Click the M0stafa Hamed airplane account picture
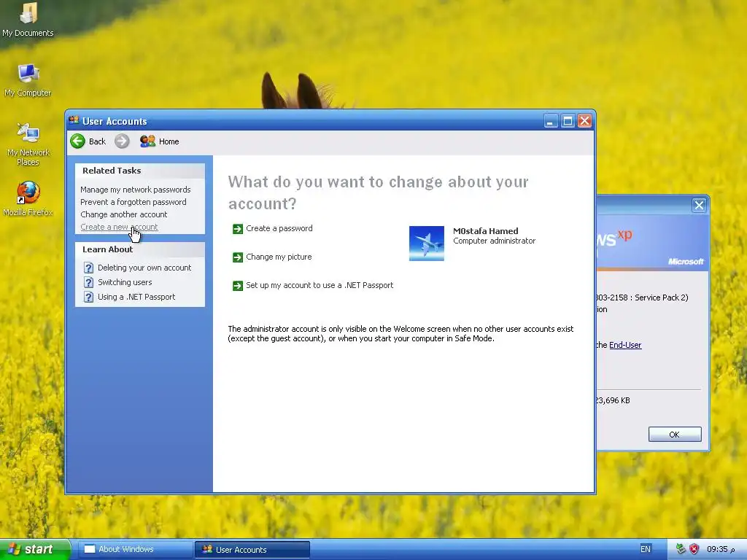The height and width of the screenshot is (560, 747). (x=426, y=244)
